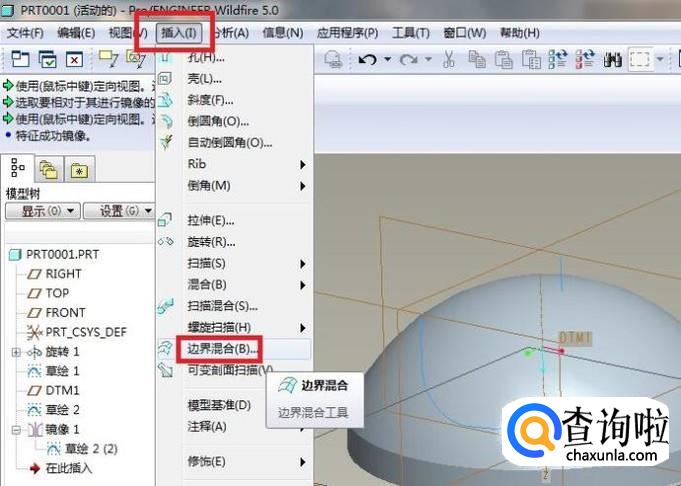The image size is (681, 486).
Task: Click the red regenerate manager icon
Action: (585, 59)
